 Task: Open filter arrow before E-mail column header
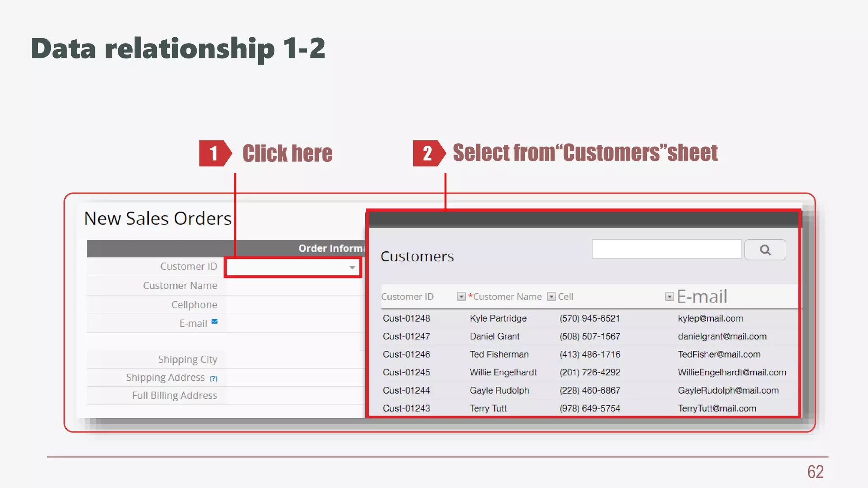669,297
